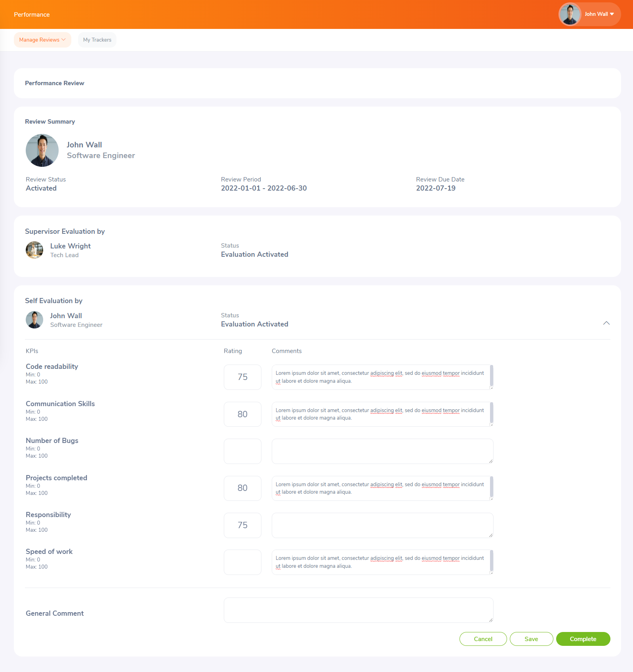This screenshot has height=672, width=633.
Task: Click Review Status value Activated
Action: point(41,188)
